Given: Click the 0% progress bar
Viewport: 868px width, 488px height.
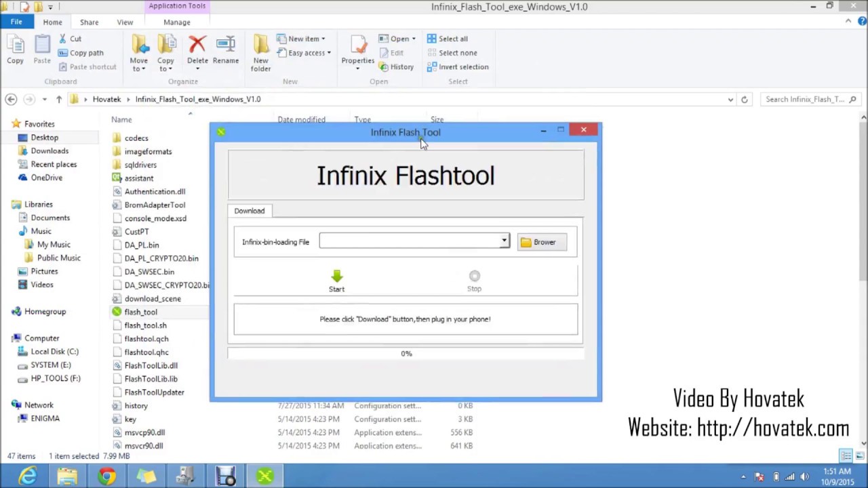Looking at the screenshot, I should coord(406,353).
